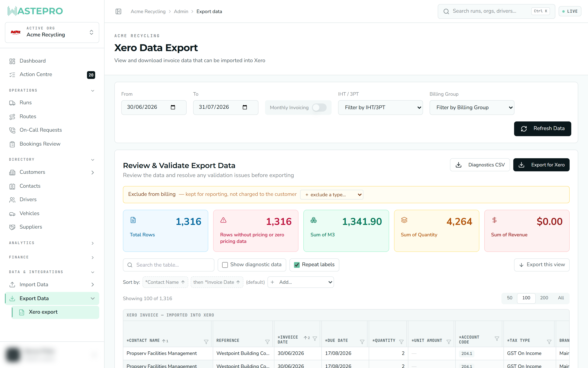Show All rows
This screenshot has height=368, width=588.
(x=561, y=298)
